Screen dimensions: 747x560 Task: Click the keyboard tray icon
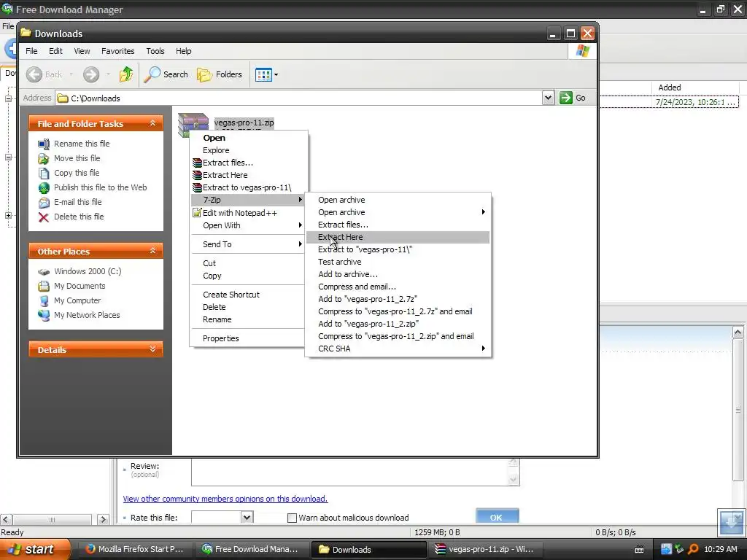tap(639, 550)
